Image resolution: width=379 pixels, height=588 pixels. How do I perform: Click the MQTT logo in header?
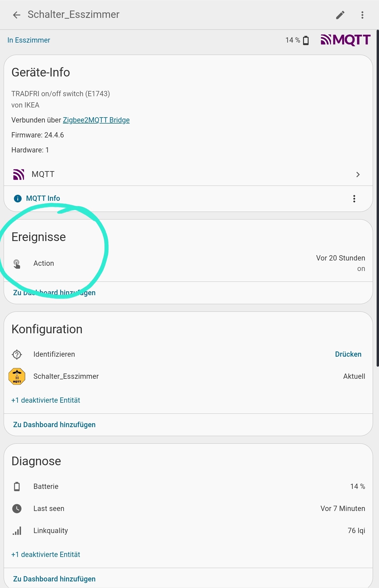[345, 40]
